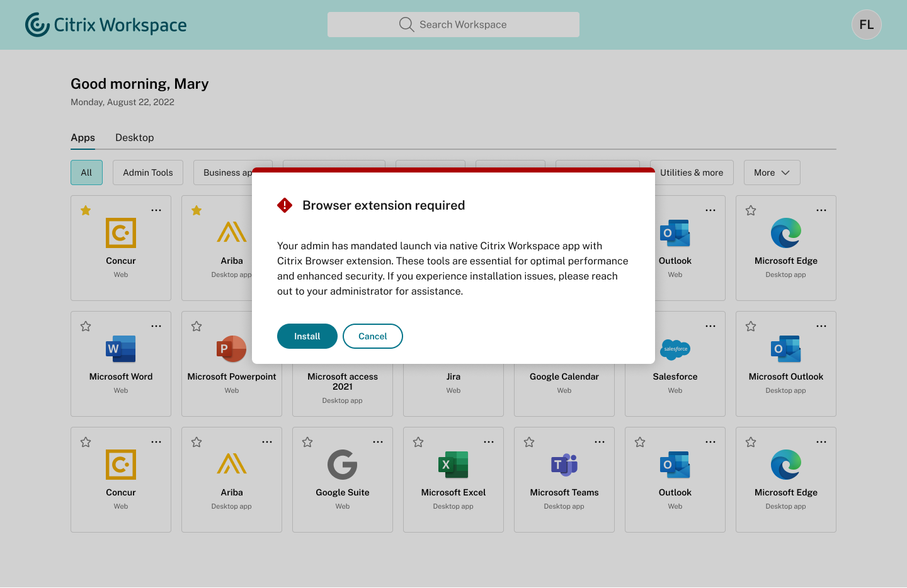Viewport: 907px width, 588px height.
Task: Toggle the favorite star on Microsoft Powerpoint
Action: click(197, 326)
